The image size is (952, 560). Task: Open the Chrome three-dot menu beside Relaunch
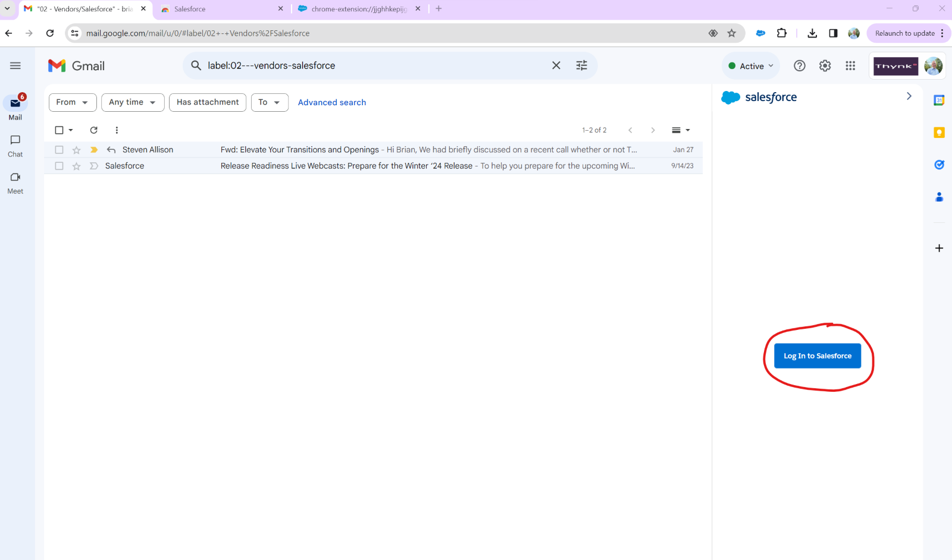click(942, 33)
